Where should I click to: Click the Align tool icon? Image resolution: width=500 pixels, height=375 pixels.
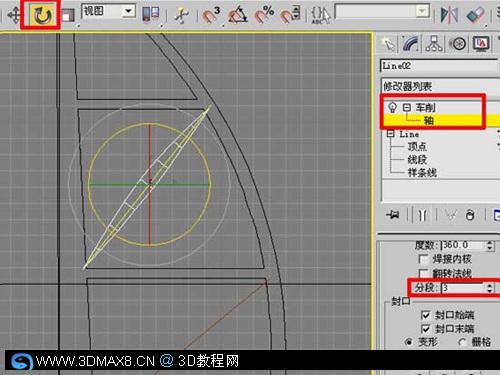pyautogui.click(x=475, y=15)
